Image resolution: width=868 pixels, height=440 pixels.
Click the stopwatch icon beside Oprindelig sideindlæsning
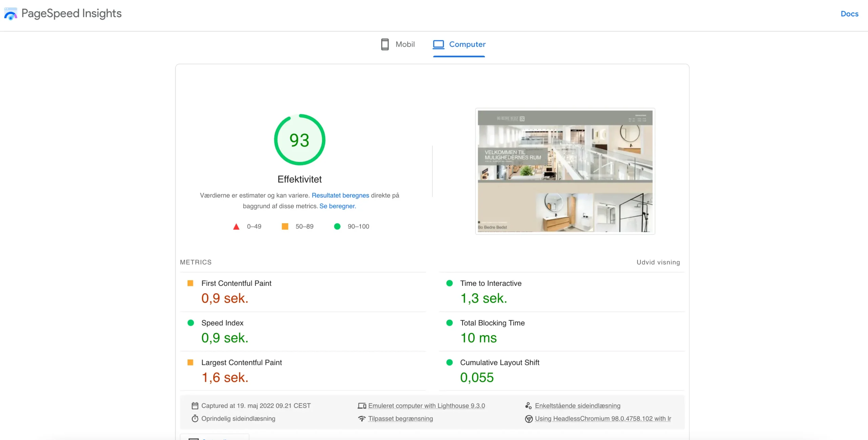195,419
